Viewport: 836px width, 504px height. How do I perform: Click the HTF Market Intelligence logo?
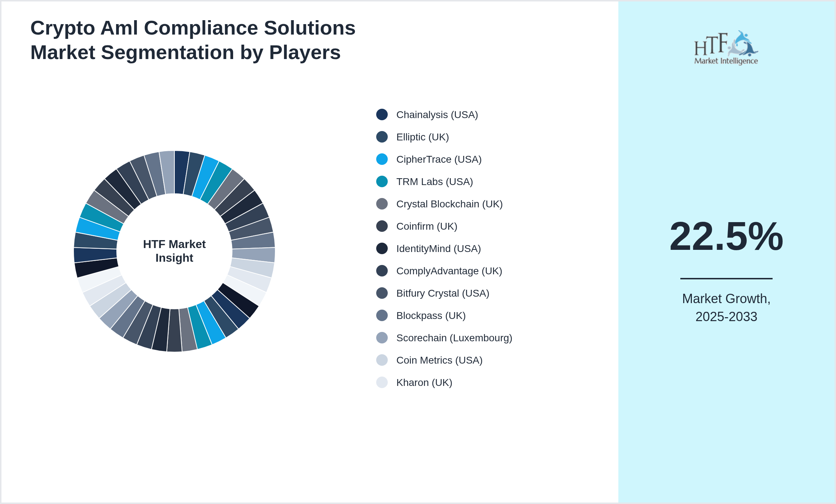[726, 48]
